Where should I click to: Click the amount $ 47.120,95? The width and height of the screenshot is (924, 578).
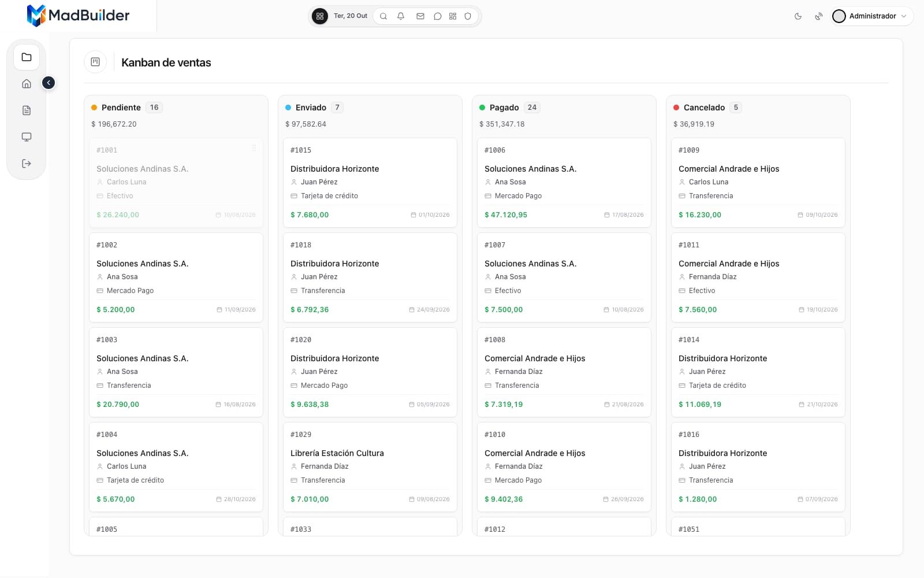click(506, 215)
